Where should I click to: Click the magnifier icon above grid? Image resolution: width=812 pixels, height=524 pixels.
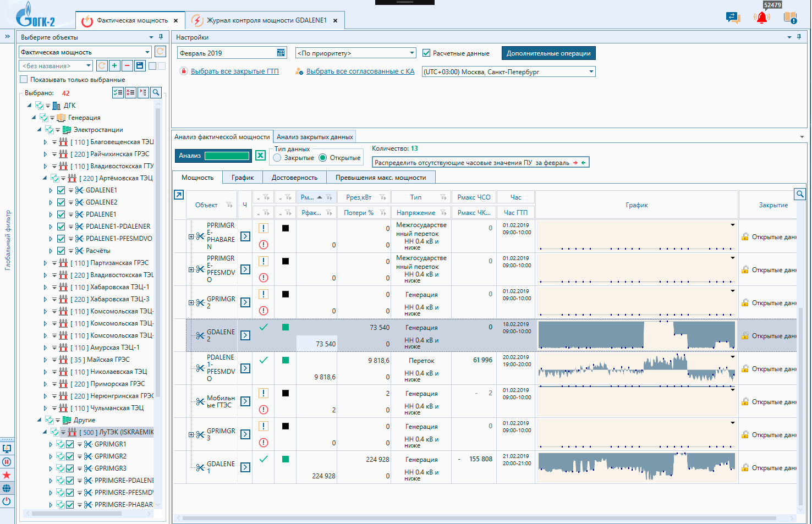pos(800,194)
